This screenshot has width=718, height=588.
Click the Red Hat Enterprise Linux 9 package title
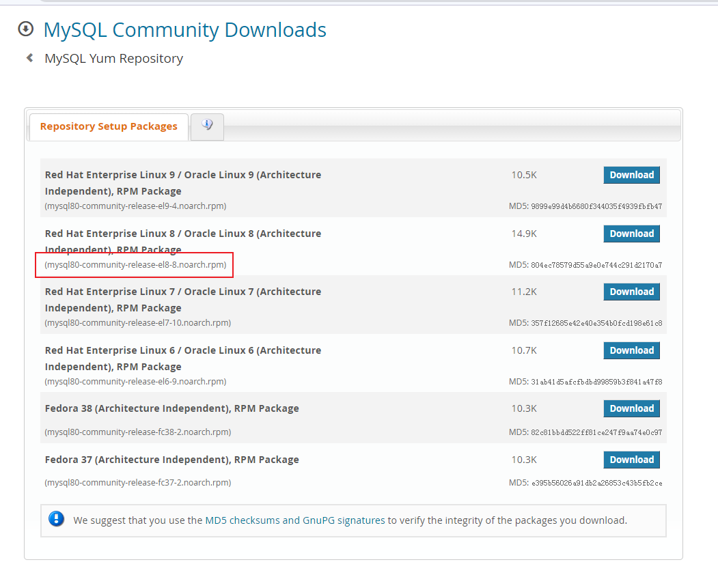click(x=183, y=183)
